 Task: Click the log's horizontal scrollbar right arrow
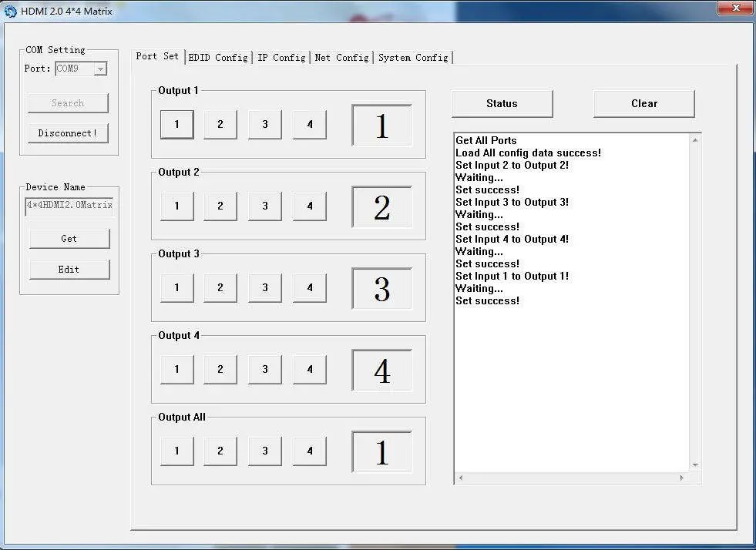(x=682, y=478)
